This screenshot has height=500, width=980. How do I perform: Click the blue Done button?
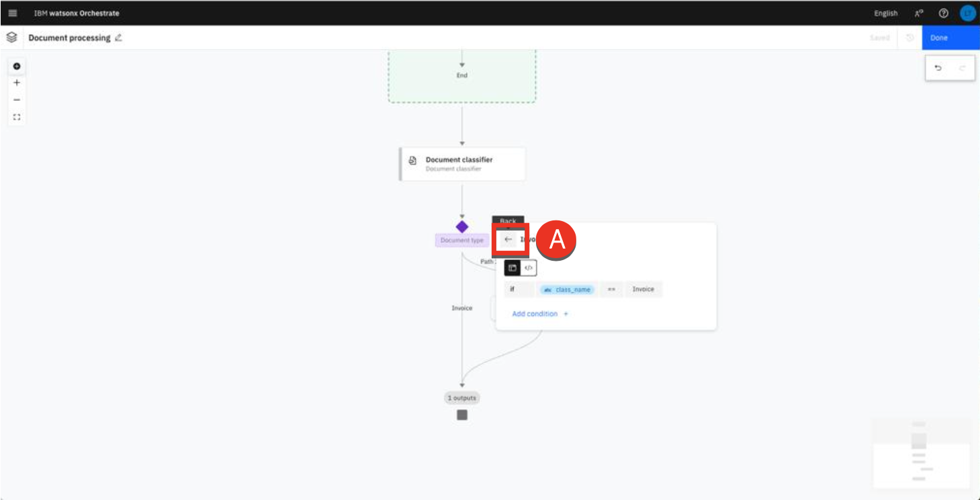950,38
